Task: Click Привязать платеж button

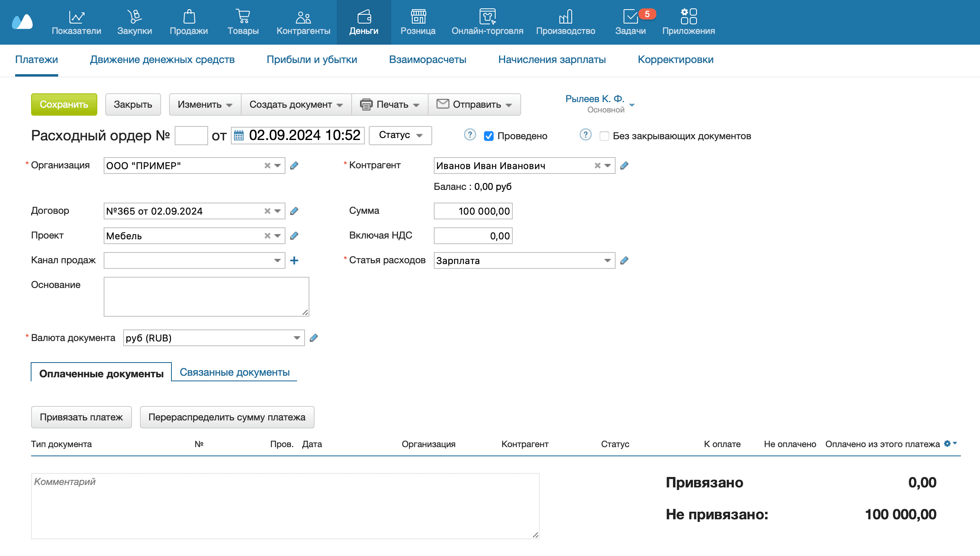Action: pos(81,417)
